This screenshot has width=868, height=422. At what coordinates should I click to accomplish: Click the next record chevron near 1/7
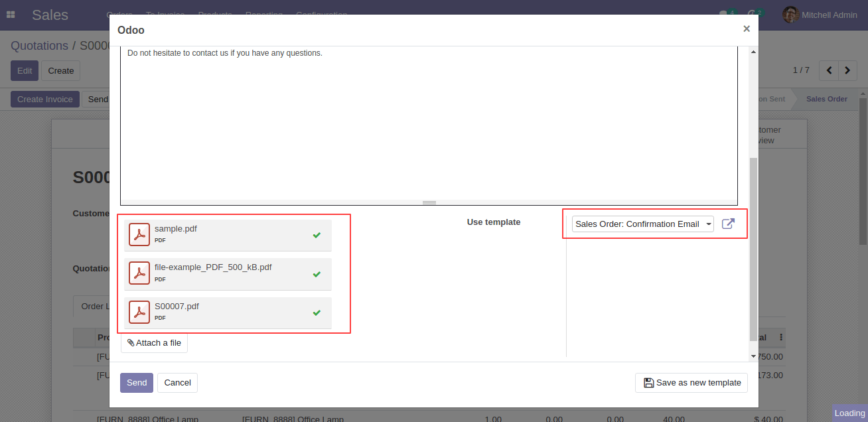[847, 70]
